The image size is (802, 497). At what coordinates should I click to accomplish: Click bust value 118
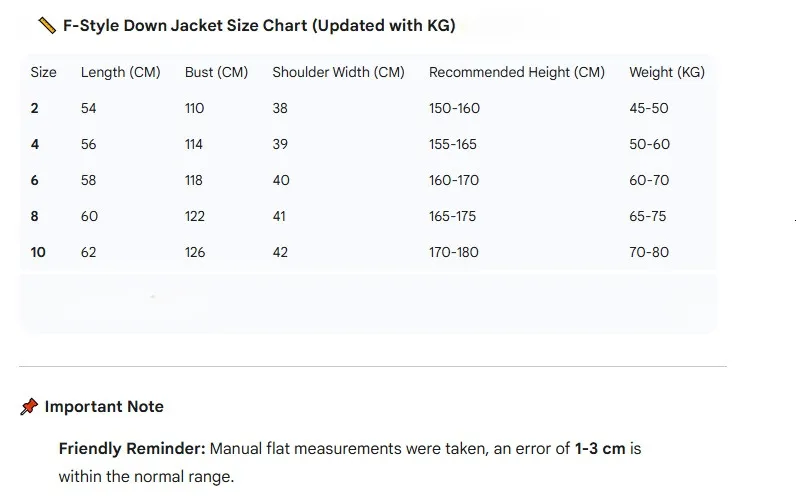[194, 180]
